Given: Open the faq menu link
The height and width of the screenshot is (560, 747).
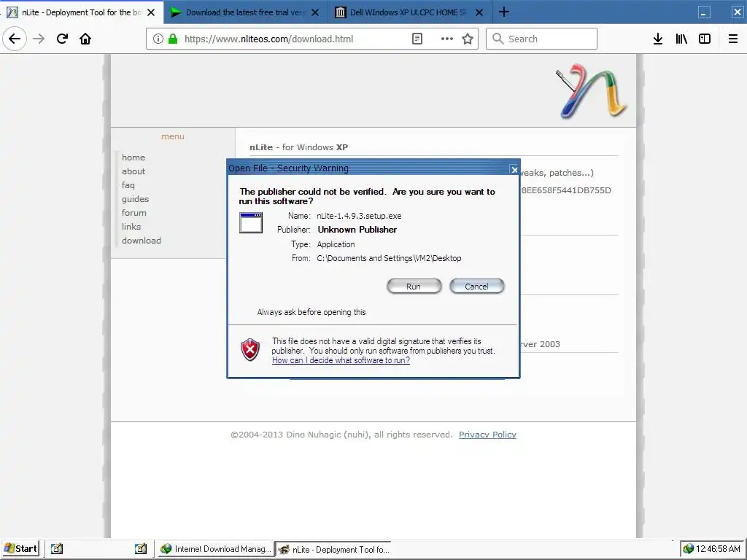Looking at the screenshot, I should tap(128, 185).
